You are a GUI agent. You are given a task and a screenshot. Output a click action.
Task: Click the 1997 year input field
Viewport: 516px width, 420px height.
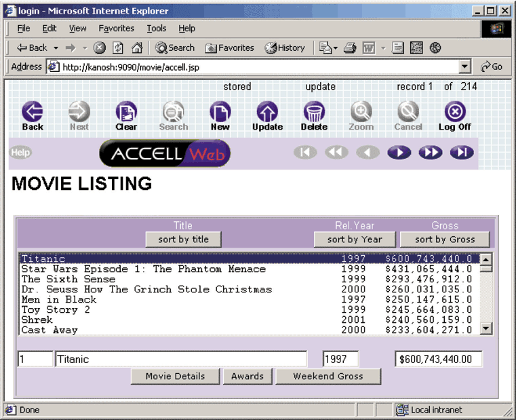coord(340,359)
